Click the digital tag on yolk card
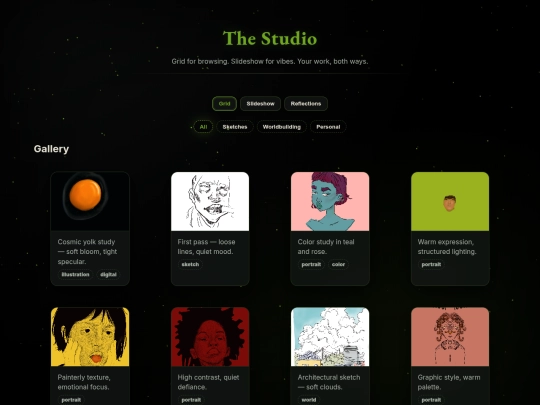This screenshot has width=540, height=405. 108,274
